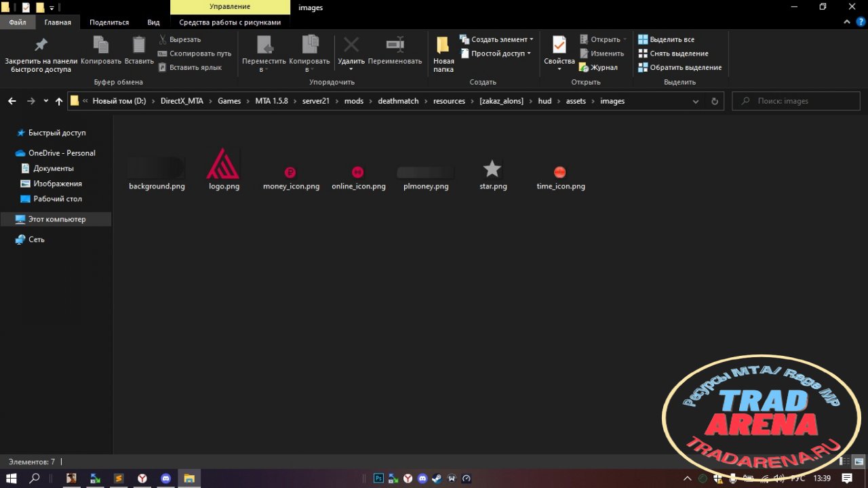
Task: Select money_icon.png file
Action: (x=291, y=178)
